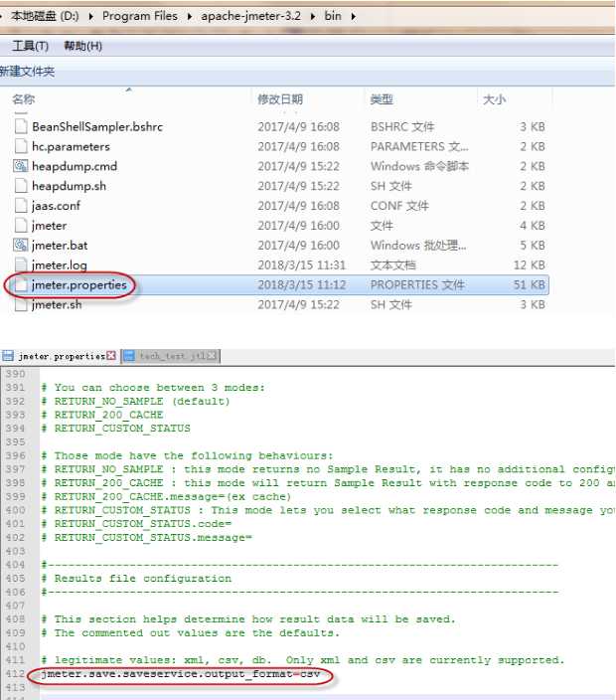Click the size 51 KB
Screen dimensions: 616x700
click(x=529, y=284)
